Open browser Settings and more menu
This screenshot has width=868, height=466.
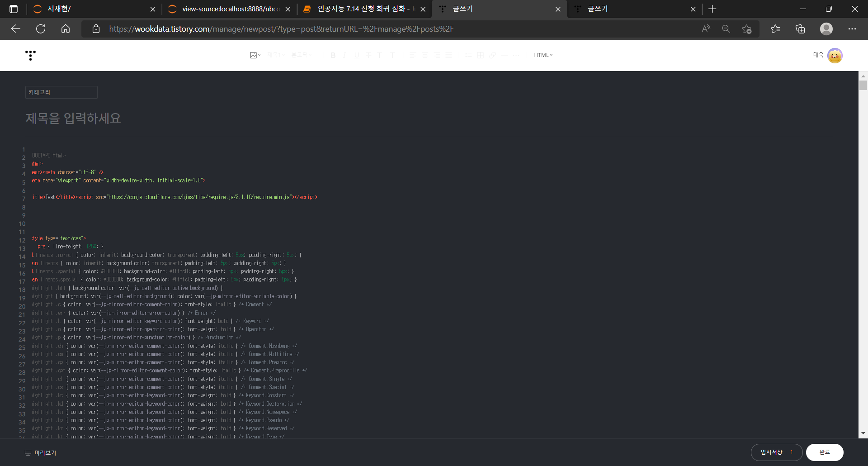(852, 29)
